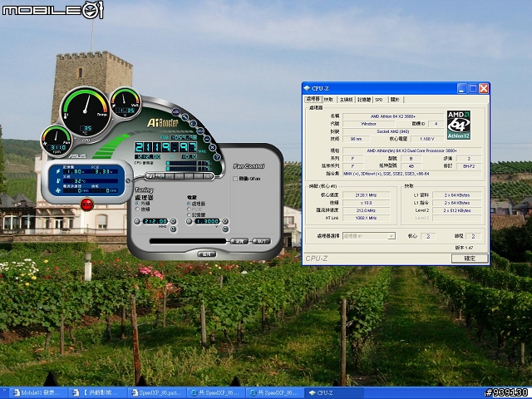Close AiBooster with the round X icon
This screenshot has height=399, width=532.
coord(213,147)
